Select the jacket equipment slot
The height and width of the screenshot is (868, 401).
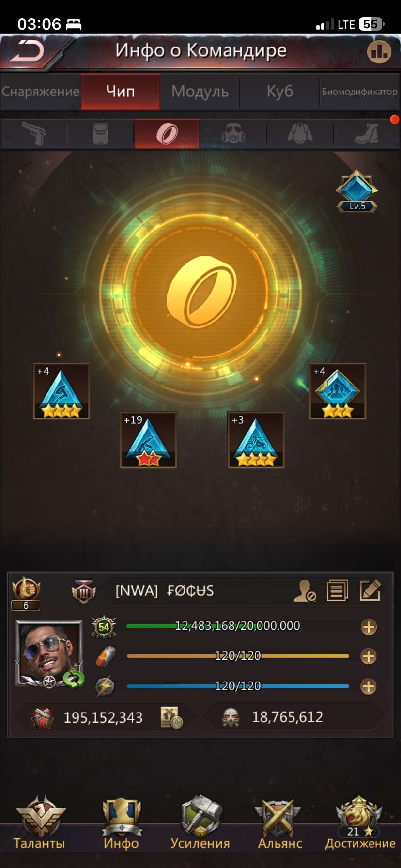(300, 134)
